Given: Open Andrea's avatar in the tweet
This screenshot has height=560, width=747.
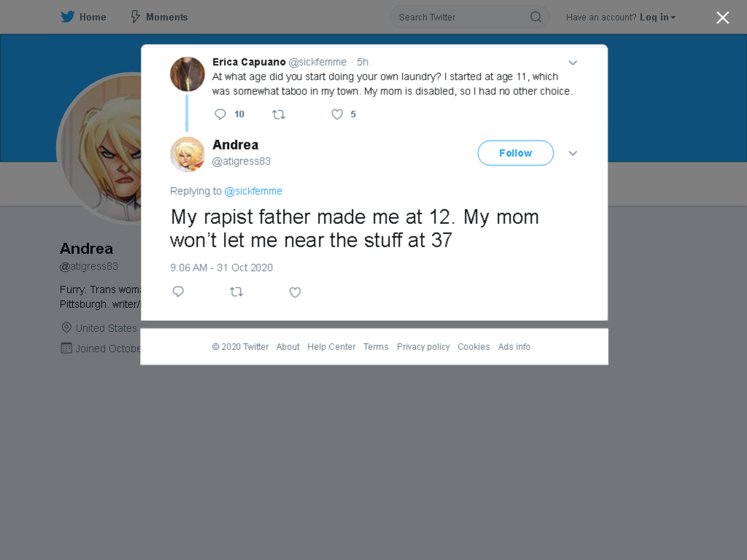Looking at the screenshot, I should tap(187, 155).
